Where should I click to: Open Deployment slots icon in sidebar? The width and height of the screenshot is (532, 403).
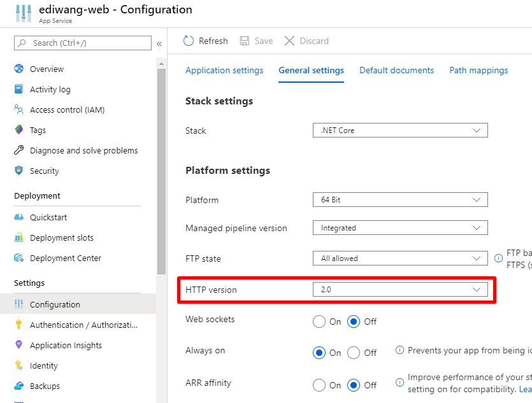pyautogui.click(x=19, y=237)
